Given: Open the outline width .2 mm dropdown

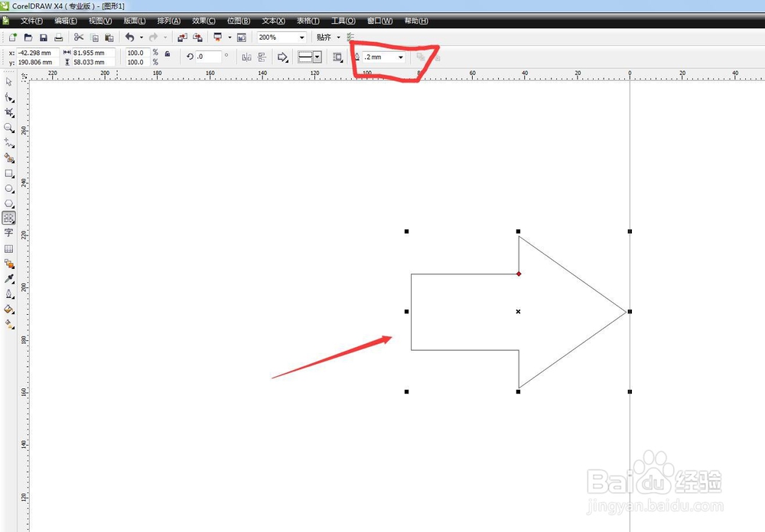Looking at the screenshot, I should [401, 57].
